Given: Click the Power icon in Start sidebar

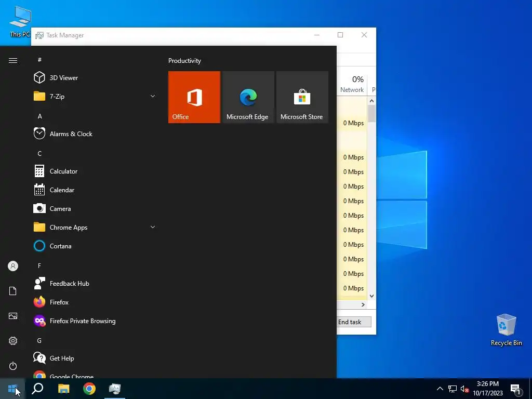Looking at the screenshot, I should click(x=13, y=366).
